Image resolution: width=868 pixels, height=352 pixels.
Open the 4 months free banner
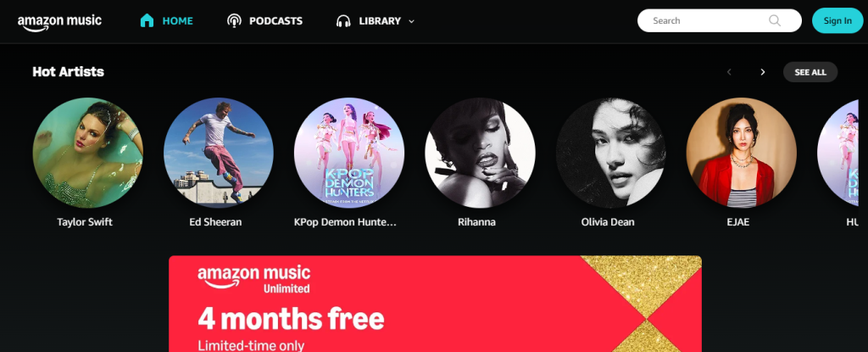pyautogui.click(x=435, y=304)
